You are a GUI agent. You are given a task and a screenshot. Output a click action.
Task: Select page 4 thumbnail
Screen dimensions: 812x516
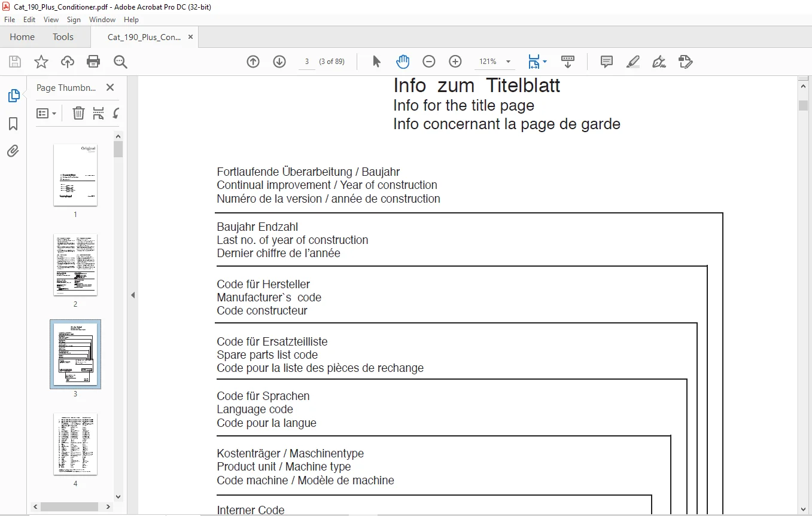(x=75, y=444)
